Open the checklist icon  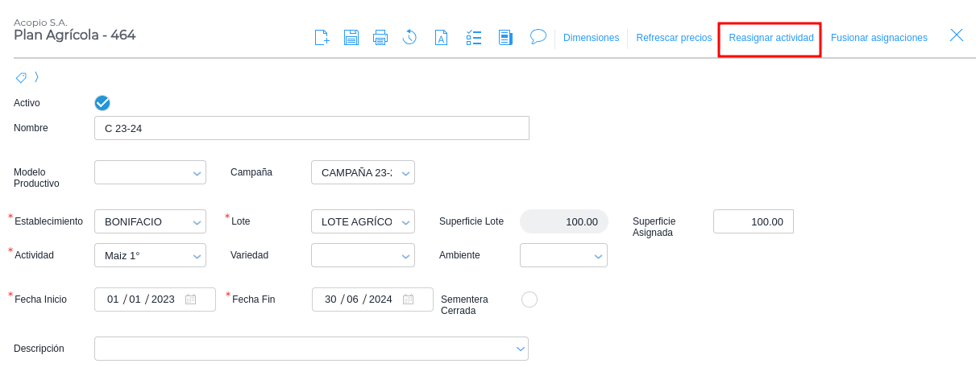click(474, 37)
